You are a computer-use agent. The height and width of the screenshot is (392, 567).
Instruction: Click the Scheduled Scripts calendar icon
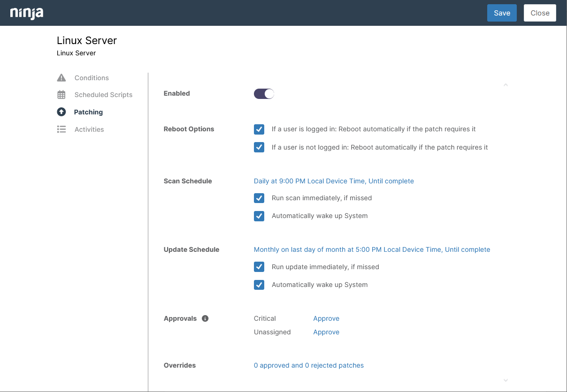tap(61, 95)
